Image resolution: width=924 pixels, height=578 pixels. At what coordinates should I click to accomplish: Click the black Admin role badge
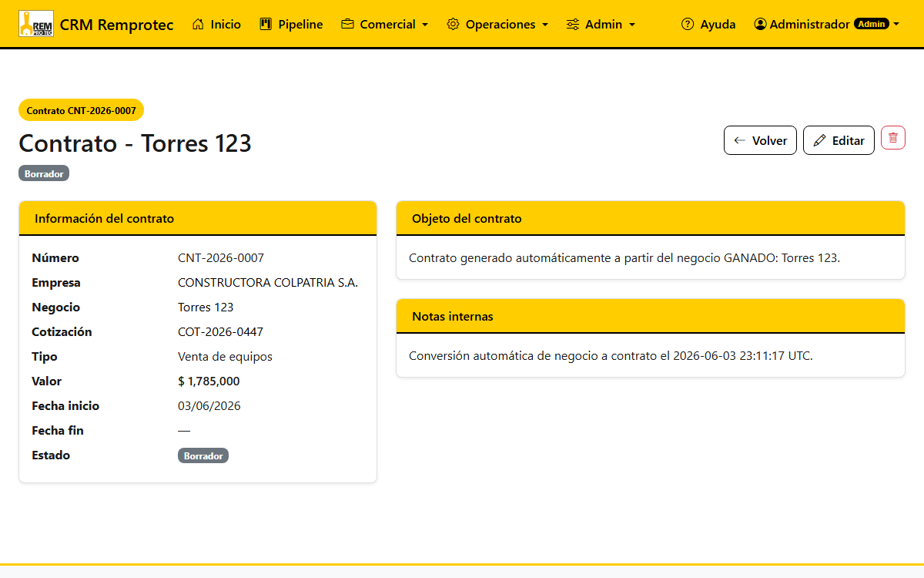click(x=872, y=24)
